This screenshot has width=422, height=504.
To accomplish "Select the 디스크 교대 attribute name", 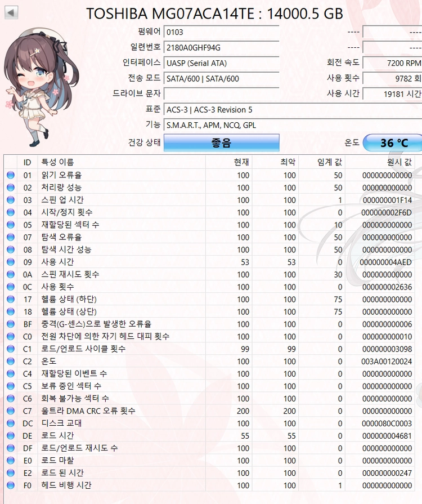I will tap(61, 423).
